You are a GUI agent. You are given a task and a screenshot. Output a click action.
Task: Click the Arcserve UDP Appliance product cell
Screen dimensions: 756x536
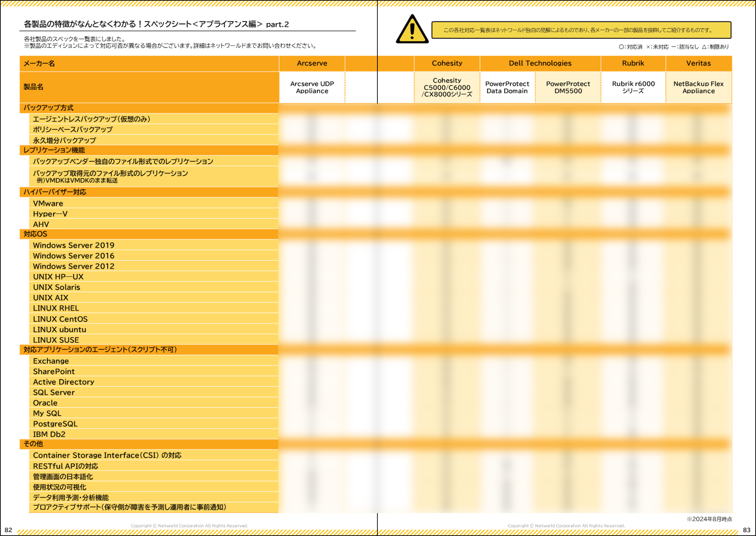(x=312, y=87)
